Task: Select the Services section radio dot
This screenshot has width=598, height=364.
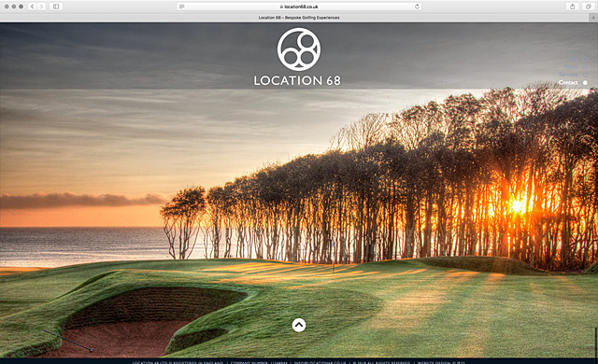Action: click(585, 75)
